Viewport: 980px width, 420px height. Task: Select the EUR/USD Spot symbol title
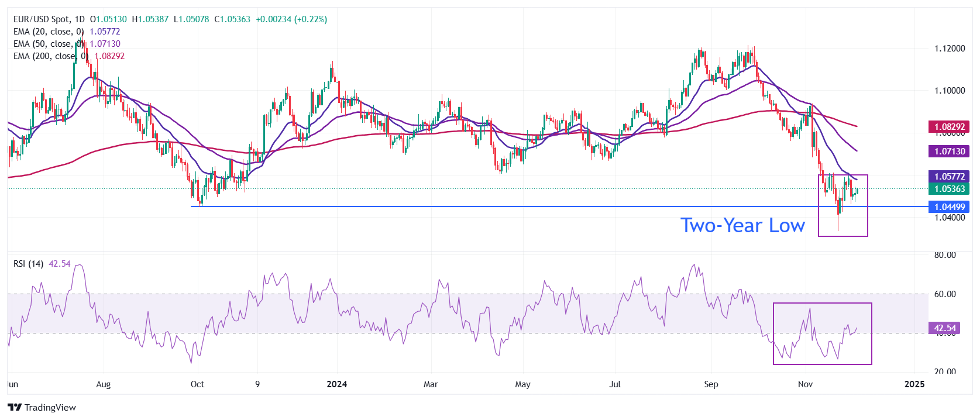click(49, 19)
